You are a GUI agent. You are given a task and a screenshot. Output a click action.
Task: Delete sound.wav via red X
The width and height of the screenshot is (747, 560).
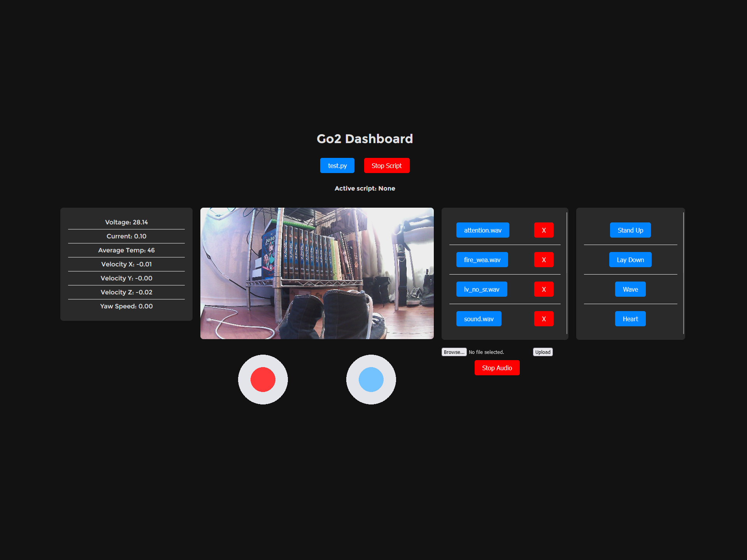coord(544,319)
